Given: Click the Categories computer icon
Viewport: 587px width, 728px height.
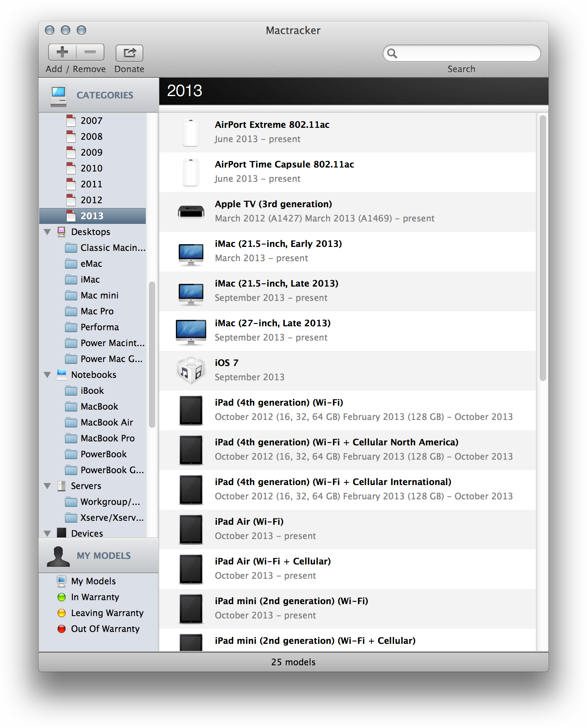Looking at the screenshot, I should [x=59, y=96].
